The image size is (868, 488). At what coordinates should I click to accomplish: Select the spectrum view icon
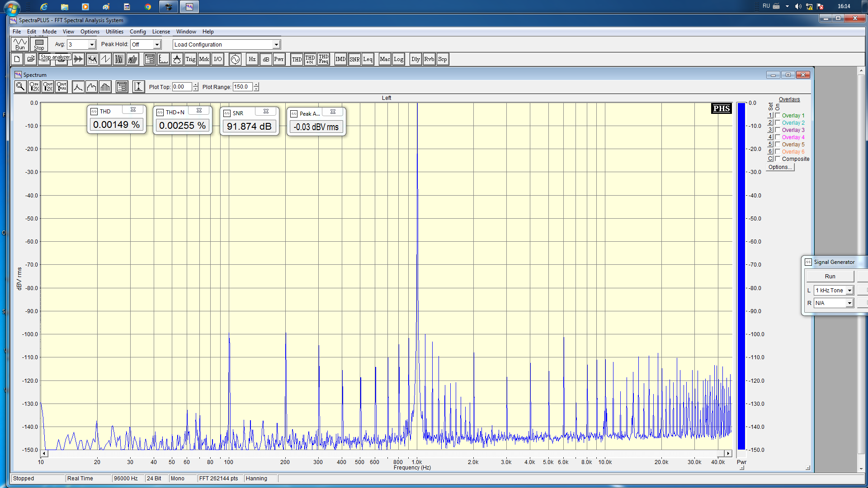click(92, 59)
